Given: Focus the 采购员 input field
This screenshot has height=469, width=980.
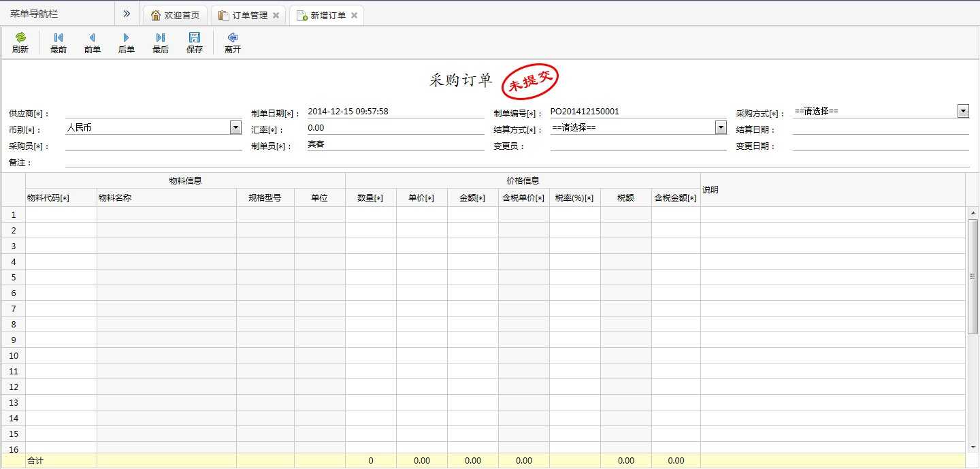Looking at the screenshot, I should click(154, 144).
